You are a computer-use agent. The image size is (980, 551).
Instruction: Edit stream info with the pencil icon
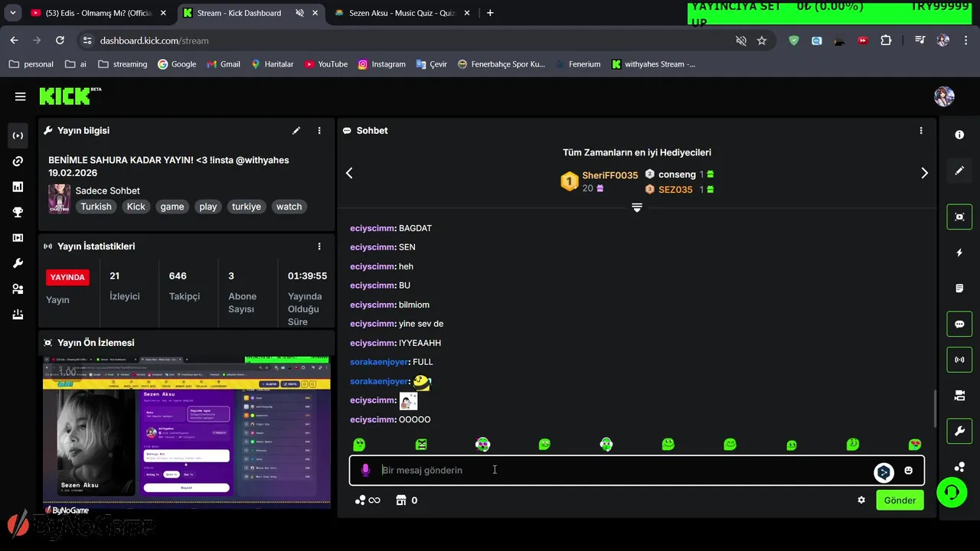click(x=296, y=131)
